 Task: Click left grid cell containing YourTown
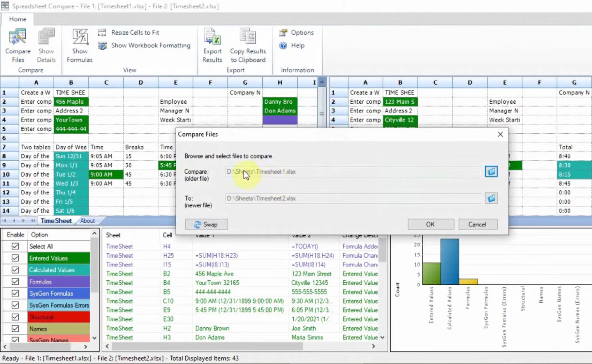coord(71,120)
